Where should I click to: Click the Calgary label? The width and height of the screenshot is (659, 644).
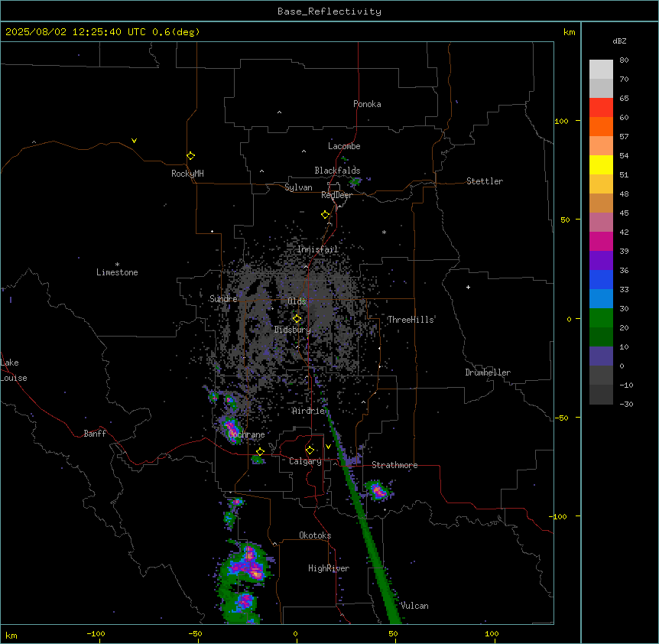coord(305,461)
